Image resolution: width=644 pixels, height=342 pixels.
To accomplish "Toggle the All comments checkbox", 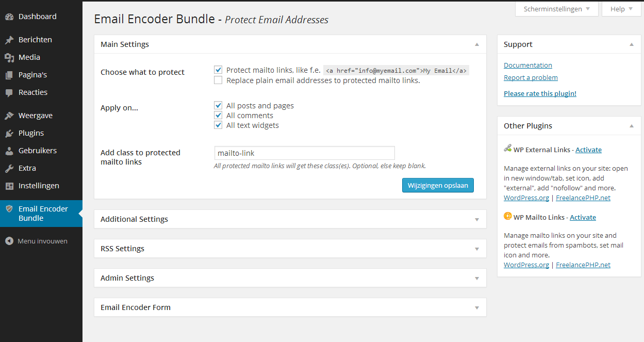I will coord(218,115).
